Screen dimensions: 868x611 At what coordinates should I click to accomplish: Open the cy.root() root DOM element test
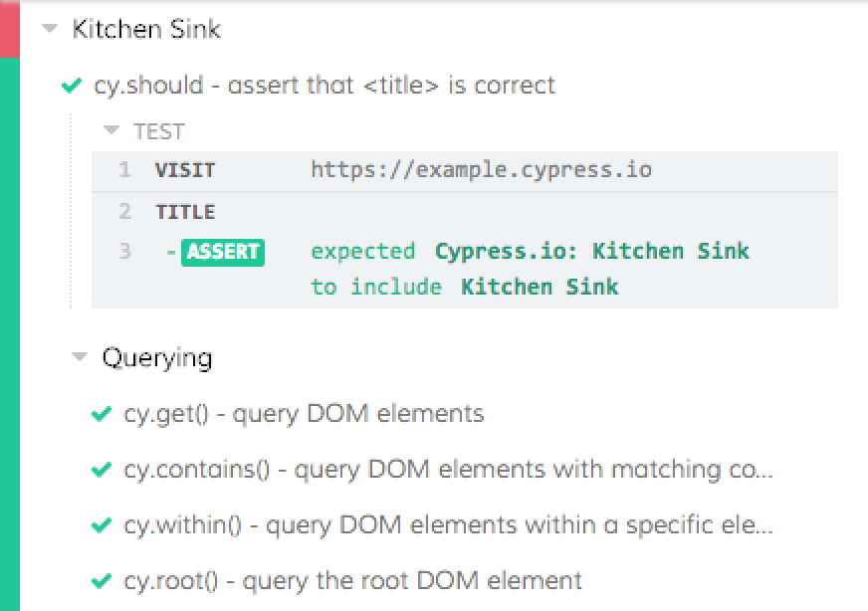(352, 581)
